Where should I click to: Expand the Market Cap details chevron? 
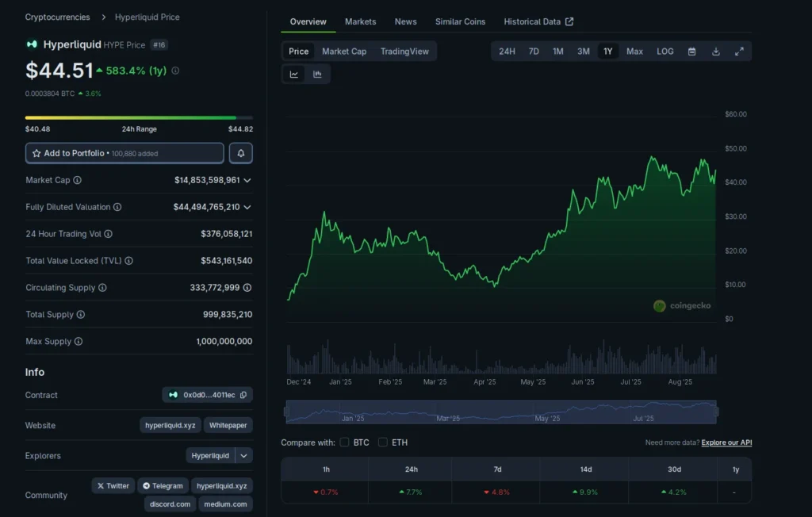[247, 180]
